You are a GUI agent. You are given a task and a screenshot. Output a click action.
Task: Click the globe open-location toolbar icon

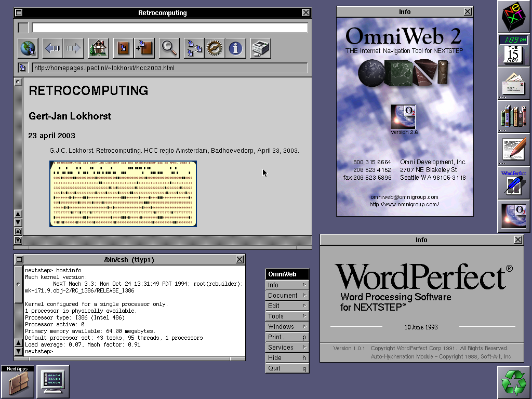(x=28, y=48)
